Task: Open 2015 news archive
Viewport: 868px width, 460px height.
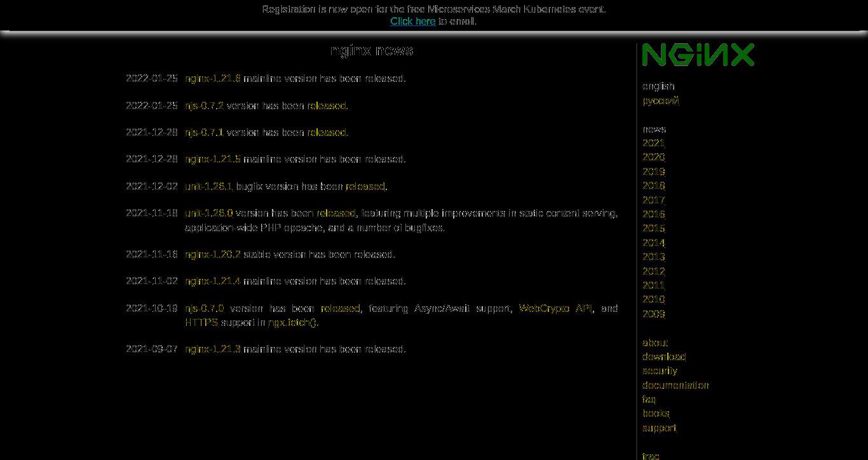Action: pos(653,228)
